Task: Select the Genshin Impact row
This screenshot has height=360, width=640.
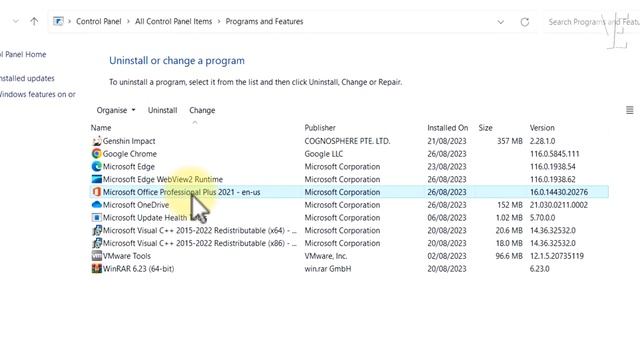Action: click(349, 141)
